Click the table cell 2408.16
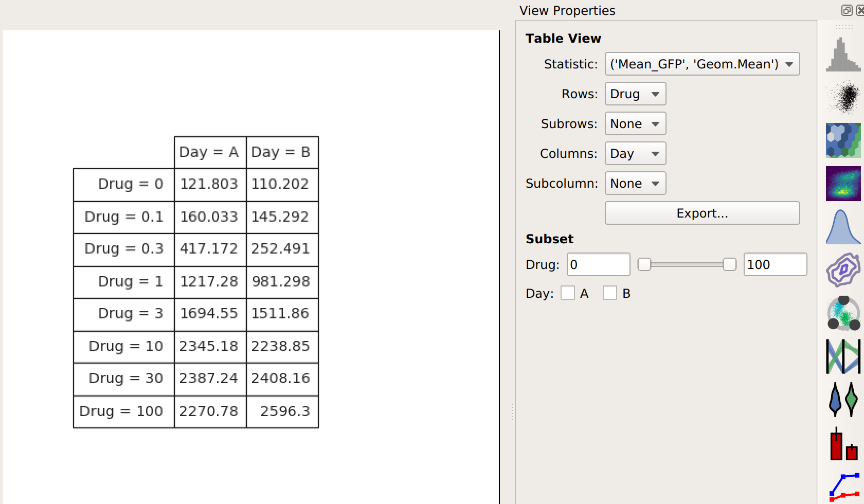This screenshot has width=864, height=504. click(282, 379)
